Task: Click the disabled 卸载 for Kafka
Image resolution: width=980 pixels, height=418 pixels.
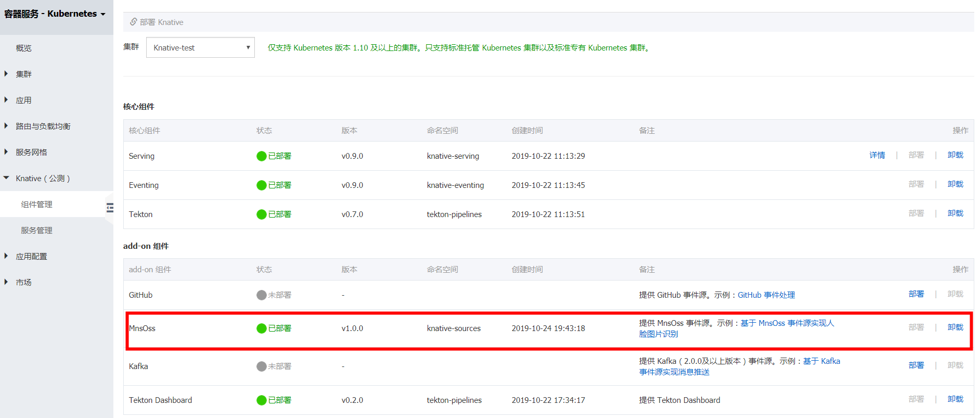Action: (x=956, y=365)
